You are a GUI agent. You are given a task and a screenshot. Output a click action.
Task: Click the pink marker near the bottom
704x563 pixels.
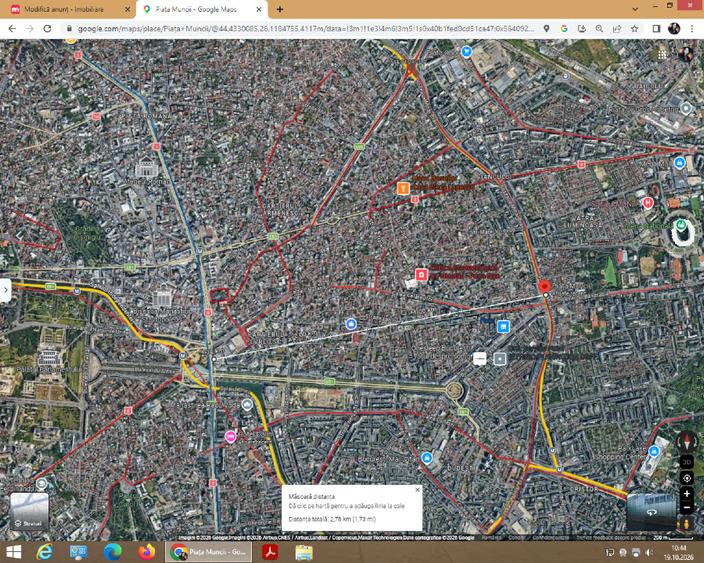tap(230, 436)
